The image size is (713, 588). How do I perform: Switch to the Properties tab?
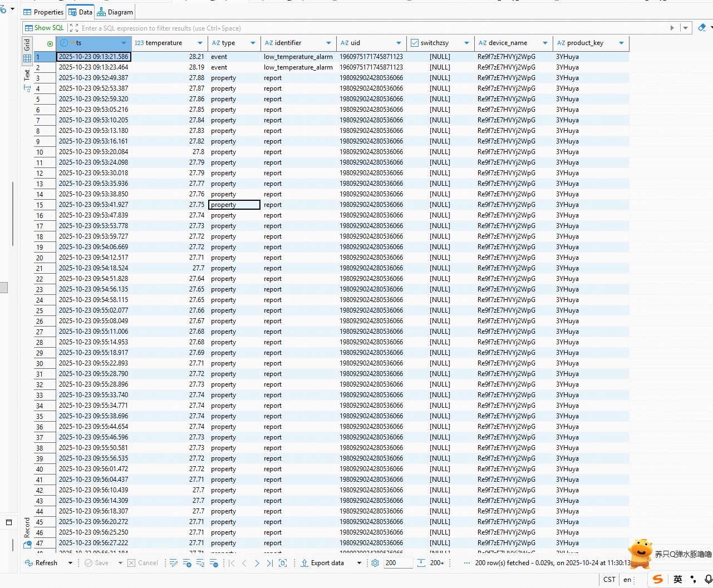43,12
